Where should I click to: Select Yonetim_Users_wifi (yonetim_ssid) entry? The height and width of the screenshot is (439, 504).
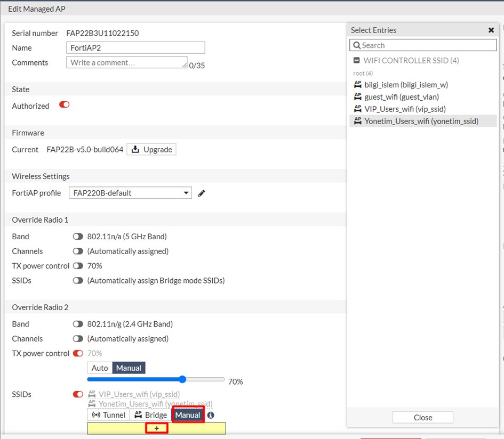(421, 121)
